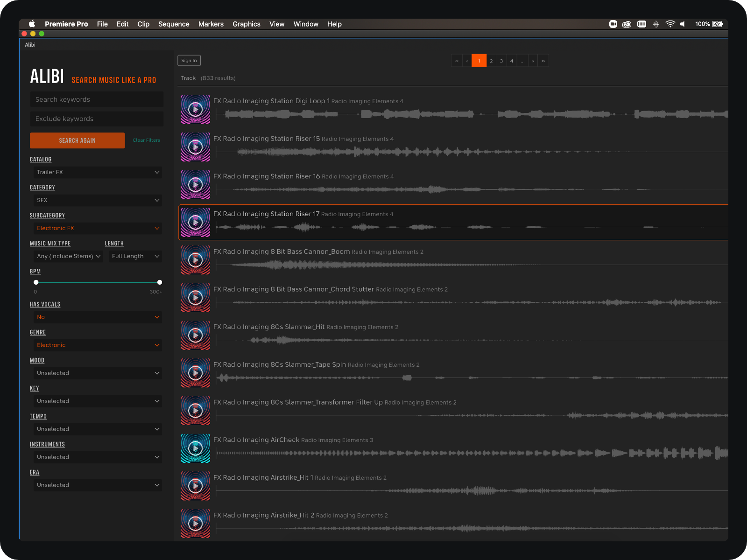
Task: Play 80s Slammer_Hit track
Action: (196, 335)
